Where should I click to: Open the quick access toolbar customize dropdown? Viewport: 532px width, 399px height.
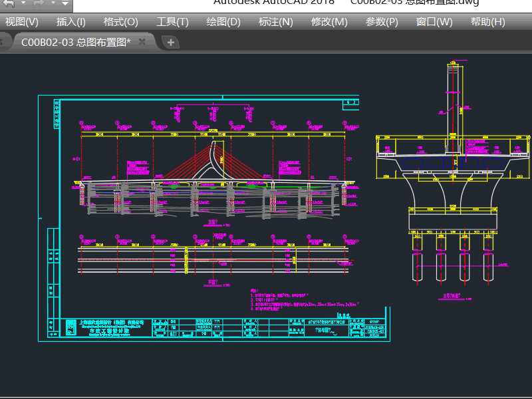pyautogui.click(x=65, y=3)
